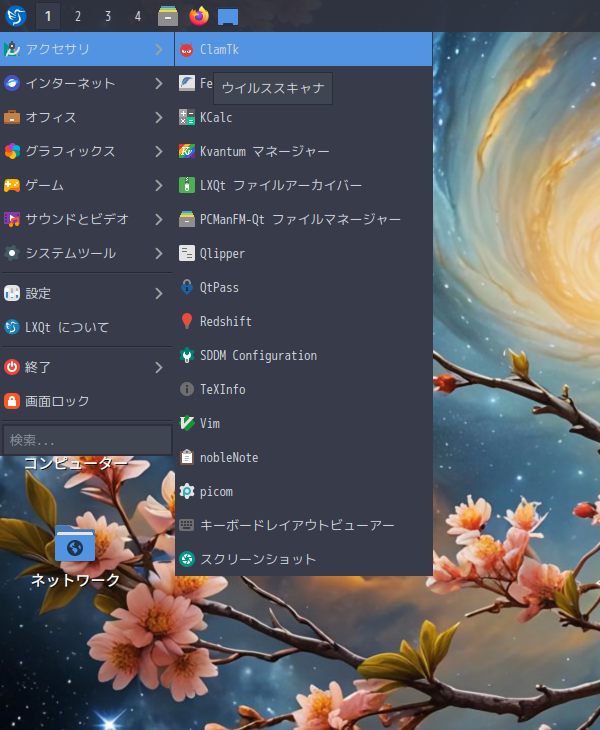Open the LXQt main menu bird icon
600x730 pixels.
pos(16,16)
